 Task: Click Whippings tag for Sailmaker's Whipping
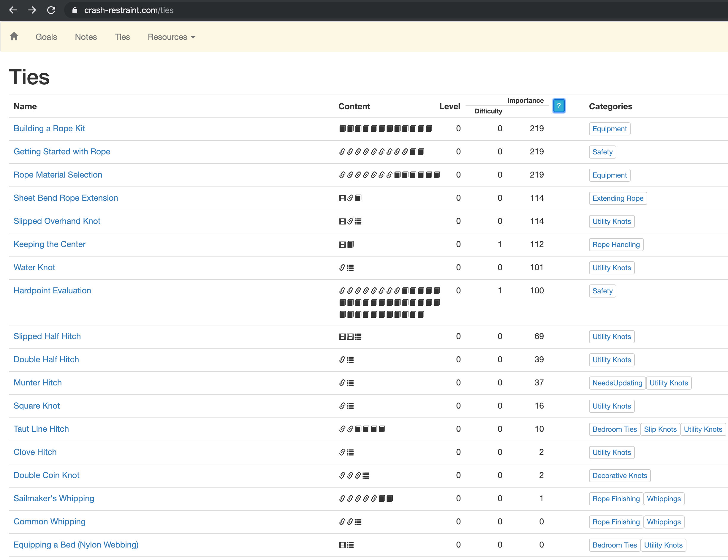pyautogui.click(x=664, y=499)
